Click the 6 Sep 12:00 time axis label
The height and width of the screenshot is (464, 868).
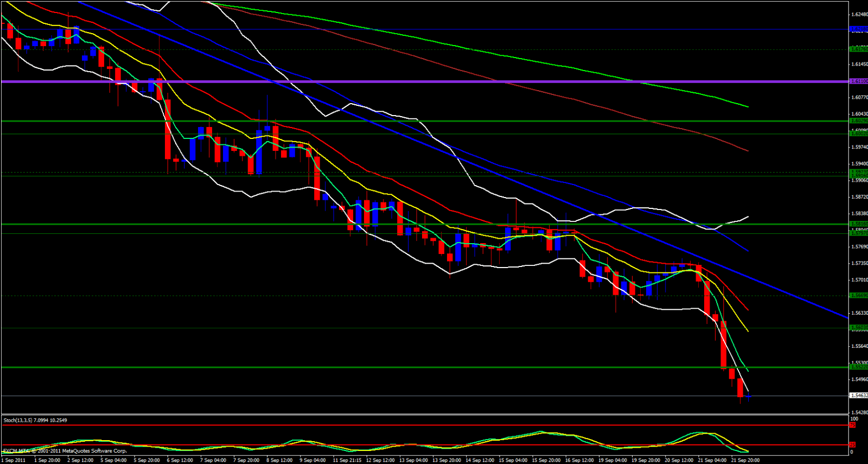pos(180,460)
